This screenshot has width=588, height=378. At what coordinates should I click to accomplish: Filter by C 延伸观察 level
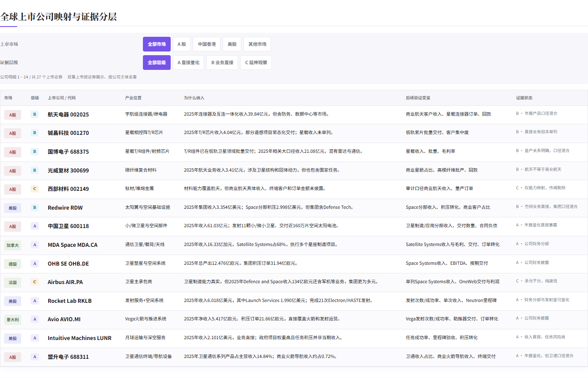tap(256, 63)
